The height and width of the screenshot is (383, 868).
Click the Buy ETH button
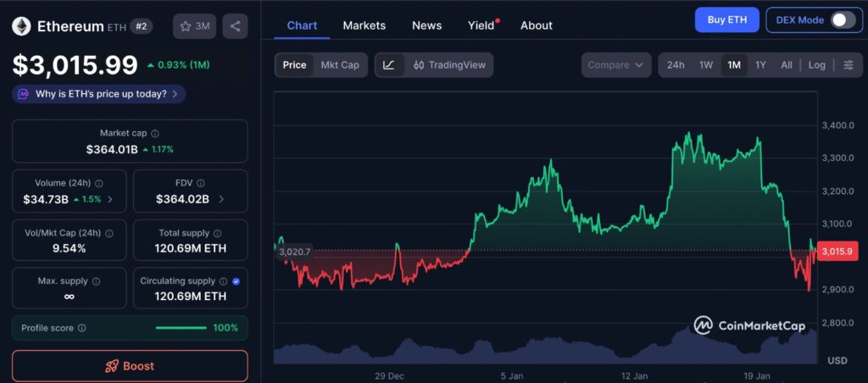(x=726, y=20)
